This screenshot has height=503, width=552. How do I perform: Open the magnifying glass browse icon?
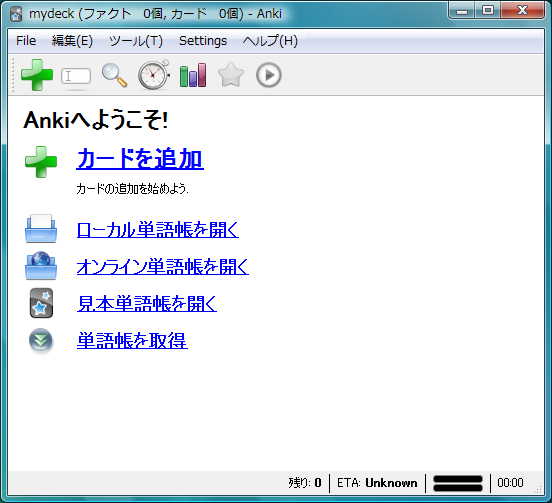pyautogui.click(x=114, y=75)
